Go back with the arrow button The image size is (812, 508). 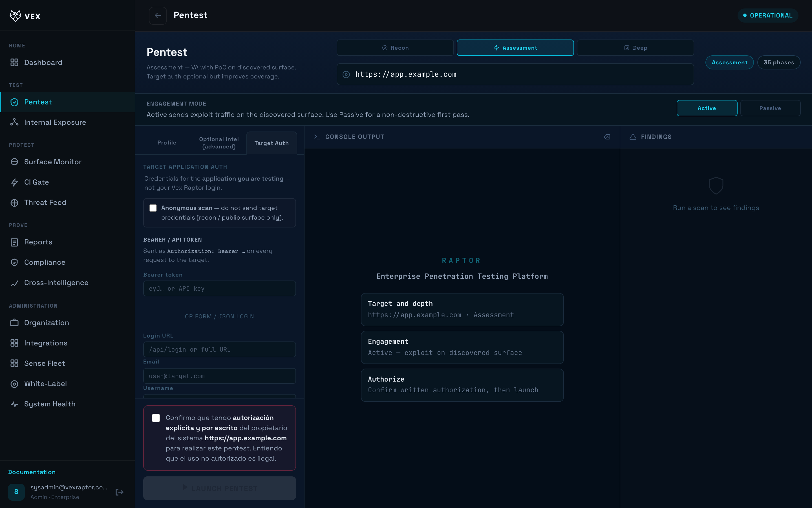tap(158, 16)
